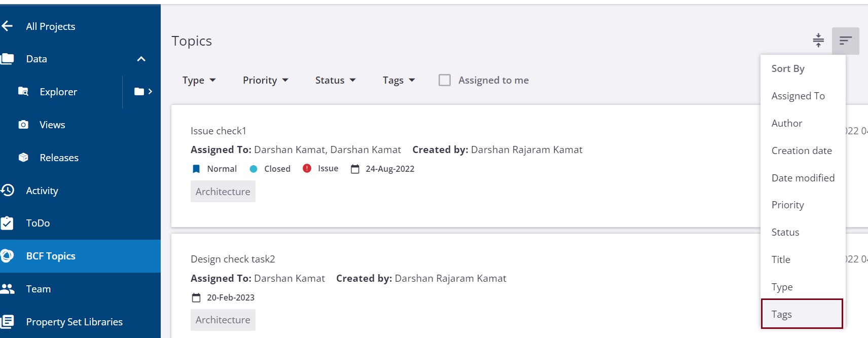Open the Status filter dropdown
Screen dimensions: 868x338
coord(335,80)
